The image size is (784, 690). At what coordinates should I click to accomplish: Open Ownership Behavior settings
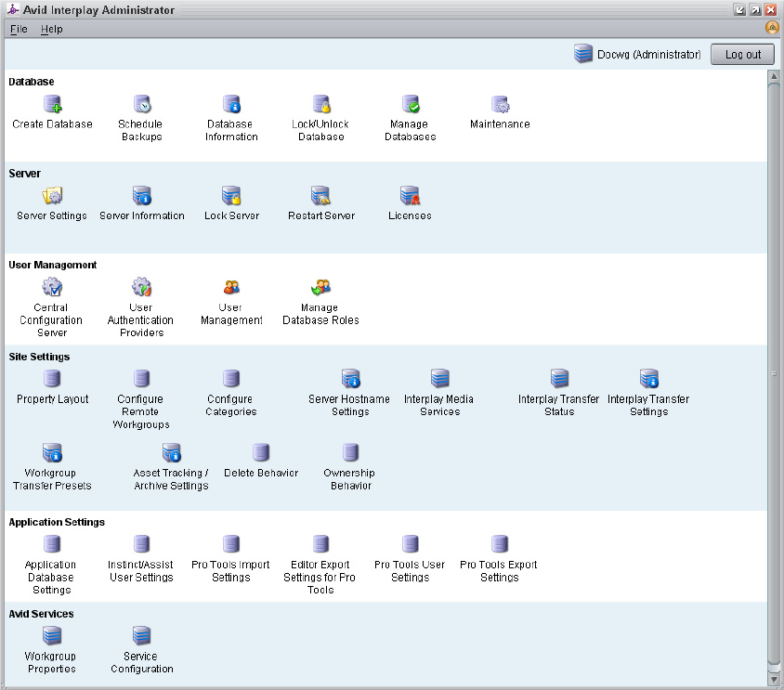pos(350,452)
